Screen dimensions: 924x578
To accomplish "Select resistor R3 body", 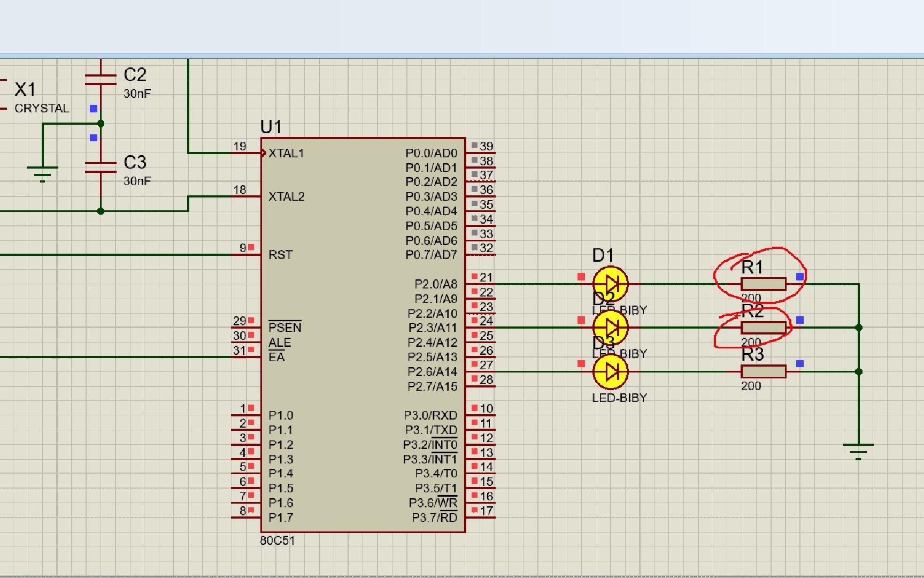I will click(763, 371).
